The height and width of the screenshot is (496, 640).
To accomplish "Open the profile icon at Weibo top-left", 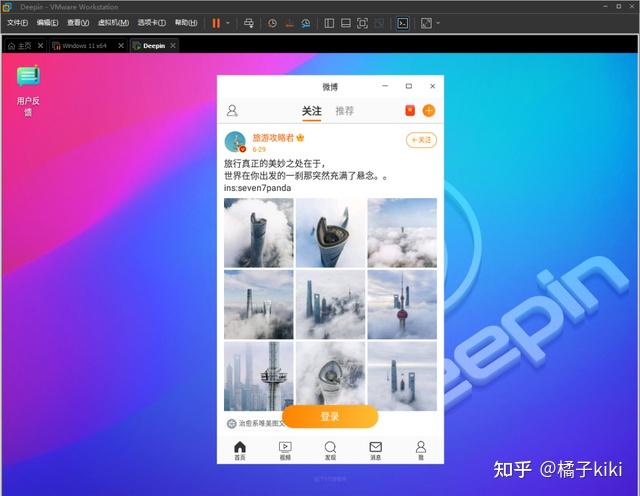I will [x=232, y=111].
